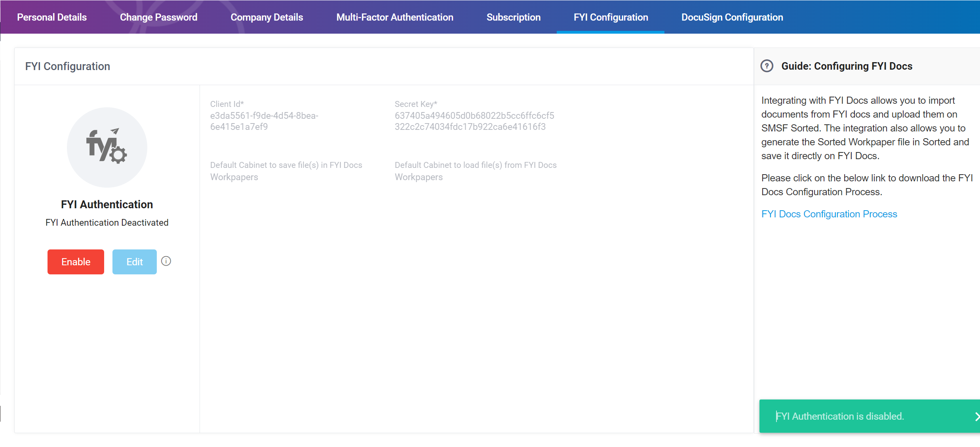Click the 'Guide: Configuring FYI Docs' heading
Image resolution: width=980 pixels, height=447 pixels.
click(847, 66)
